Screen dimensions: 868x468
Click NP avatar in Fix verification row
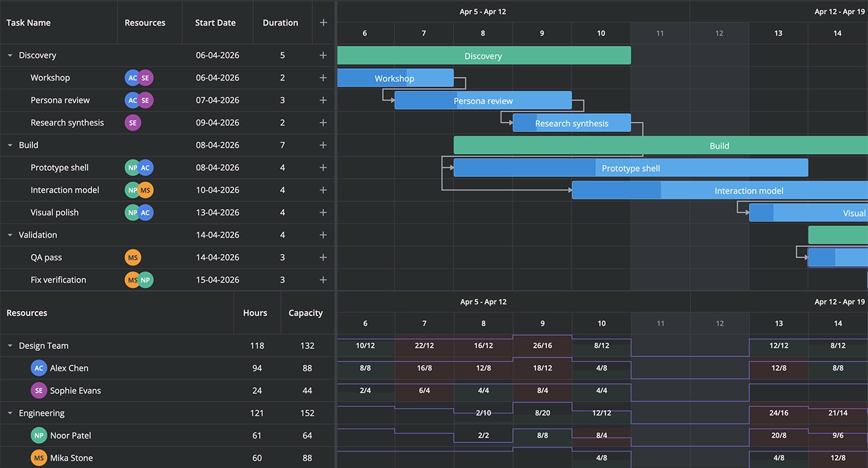pyautogui.click(x=145, y=279)
